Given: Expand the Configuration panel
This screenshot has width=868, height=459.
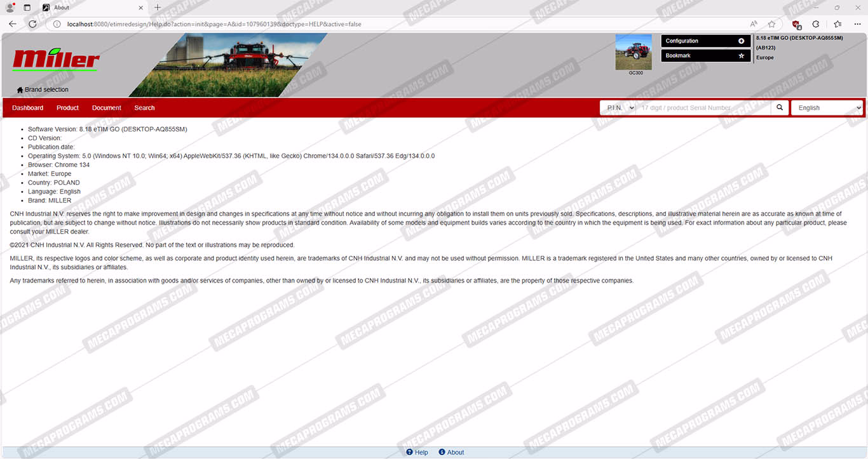Looking at the screenshot, I should [706, 41].
